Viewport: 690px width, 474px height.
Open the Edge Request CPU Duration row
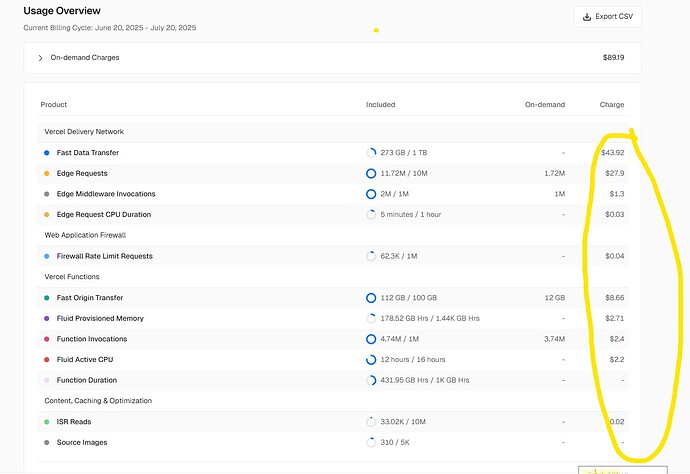pyautogui.click(x=333, y=215)
